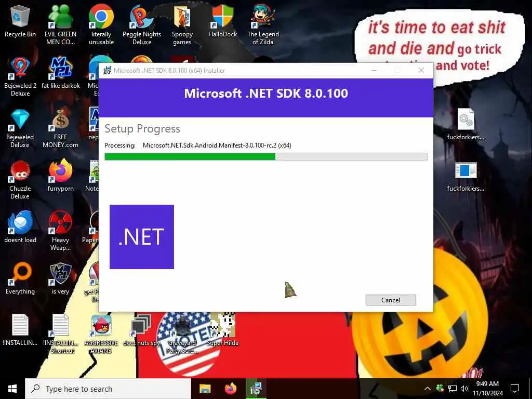Select the doesnt load Thunderbird shortcut
532x399 pixels.
[20, 227]
